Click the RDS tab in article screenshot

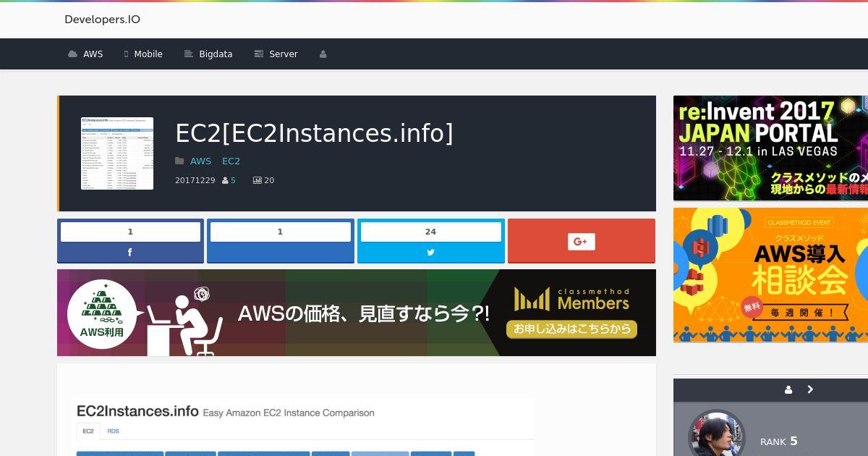(113, 431)
